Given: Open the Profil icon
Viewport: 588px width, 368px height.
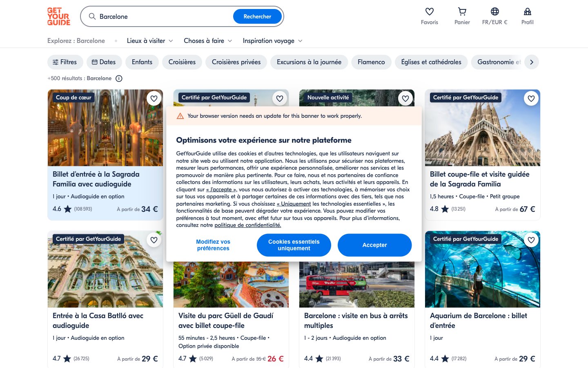Looking at the screenshot, I should pos(527,12).
